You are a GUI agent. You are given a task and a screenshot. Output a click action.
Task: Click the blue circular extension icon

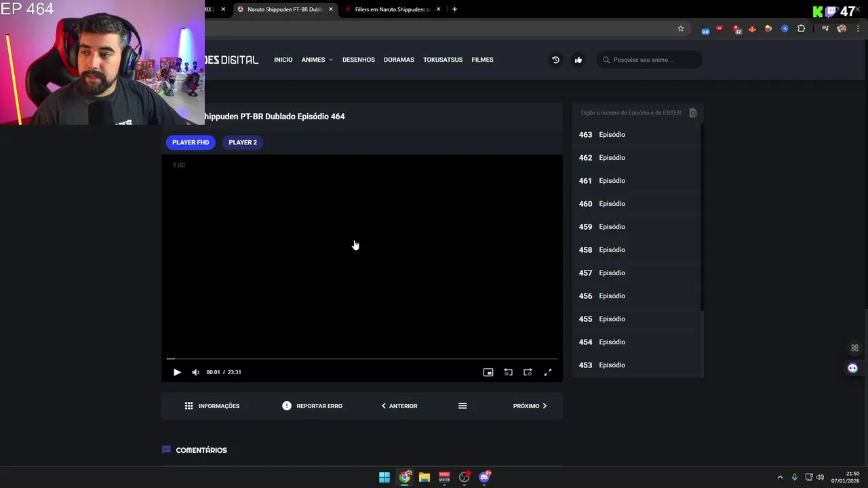pyautogui.click(x=785, y=28)
